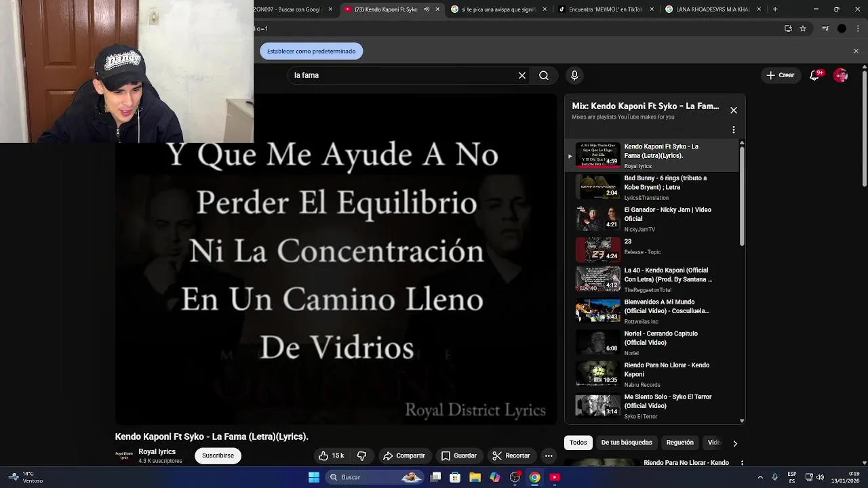Open weather widget showing 14°C
Viewport: 868px width, 488px height.
[27, 477]
